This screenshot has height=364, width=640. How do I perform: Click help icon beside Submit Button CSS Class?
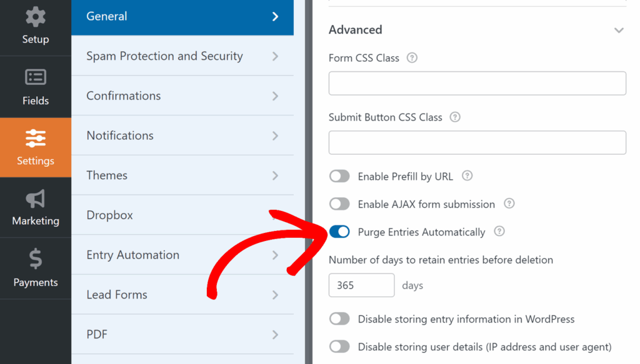tap(455, 117)
